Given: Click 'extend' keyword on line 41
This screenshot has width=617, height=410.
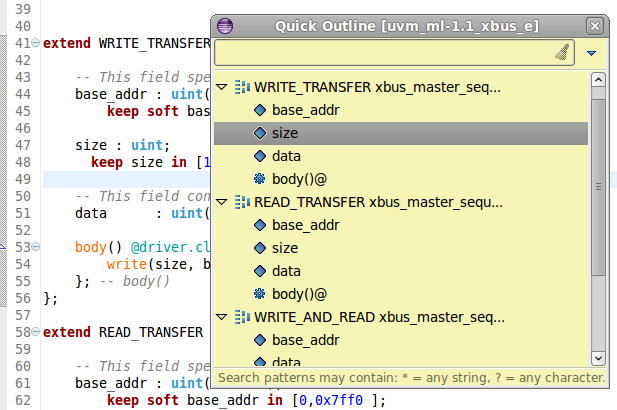Looking at the screenshot, I should pyautogui.click(x=67, y=43).
